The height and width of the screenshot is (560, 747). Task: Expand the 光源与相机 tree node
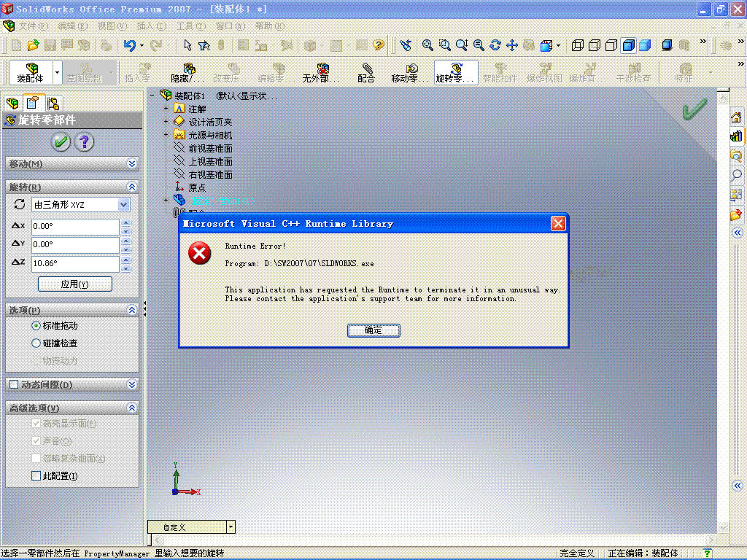166,135
